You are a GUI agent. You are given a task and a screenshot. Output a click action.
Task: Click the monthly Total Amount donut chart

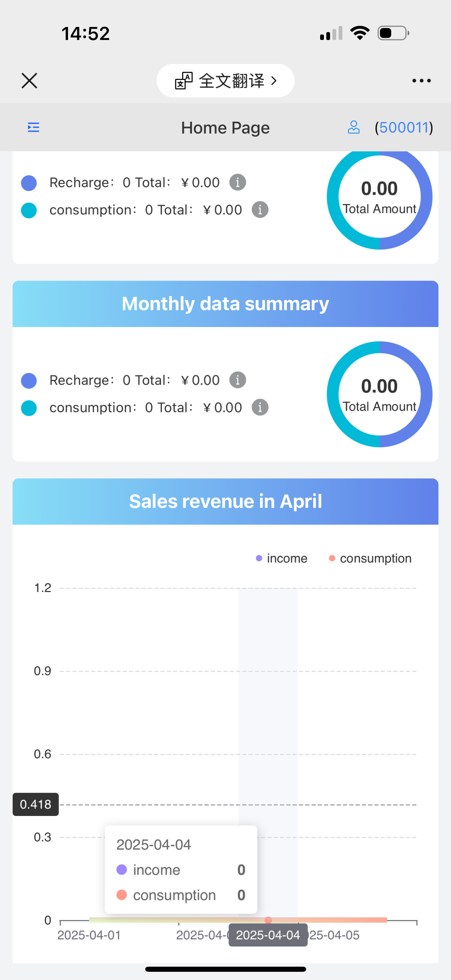379,394
